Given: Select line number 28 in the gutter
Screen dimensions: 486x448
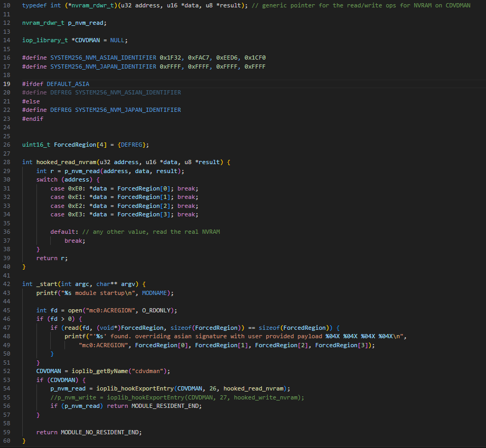Looking at the screenshot, I should coord(7,162).
